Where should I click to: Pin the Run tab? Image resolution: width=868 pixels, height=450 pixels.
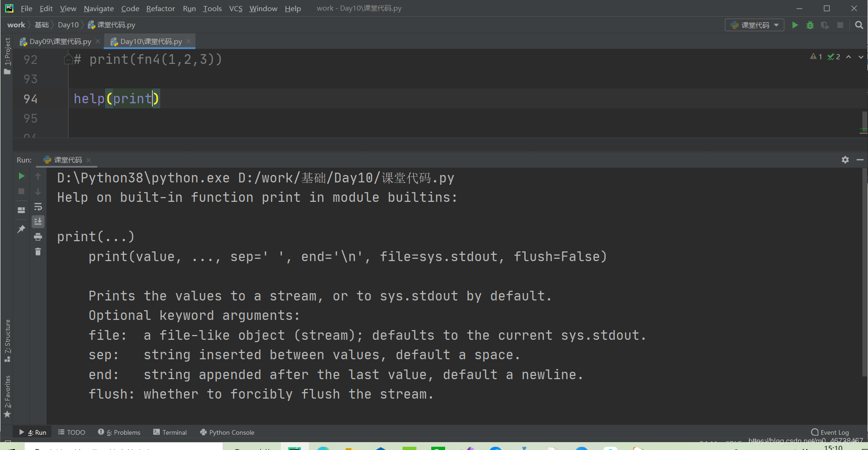point(21,229)
